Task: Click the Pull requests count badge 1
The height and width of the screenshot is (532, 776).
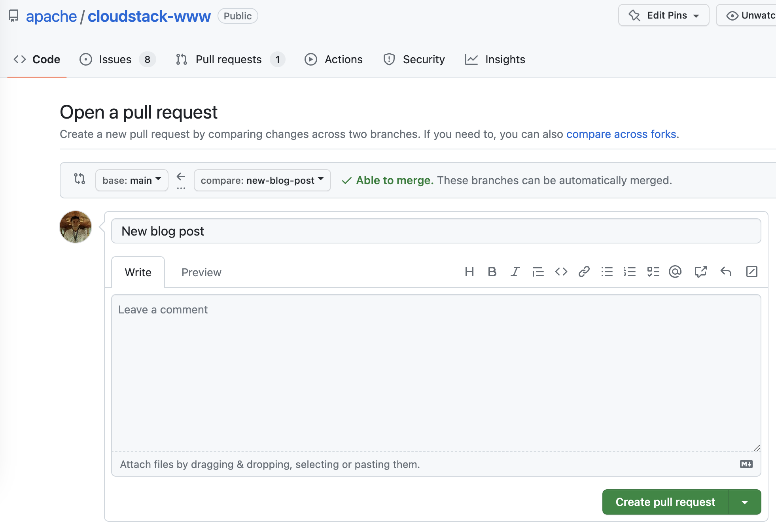Action: click(x=278, y=60)
